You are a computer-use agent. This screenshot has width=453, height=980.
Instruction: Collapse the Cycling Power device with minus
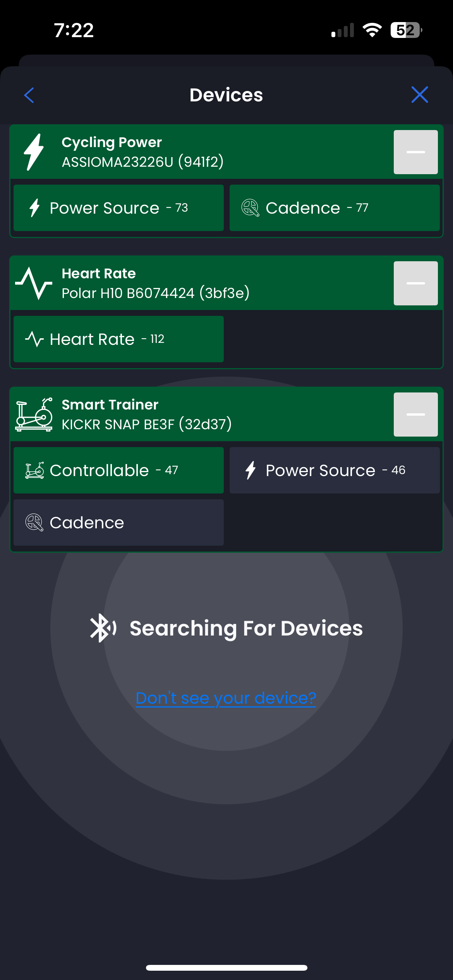[416, 152]
